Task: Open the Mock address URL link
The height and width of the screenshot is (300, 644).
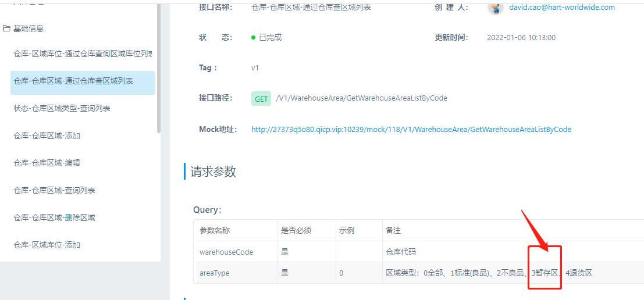Action: tap(411, 130)
